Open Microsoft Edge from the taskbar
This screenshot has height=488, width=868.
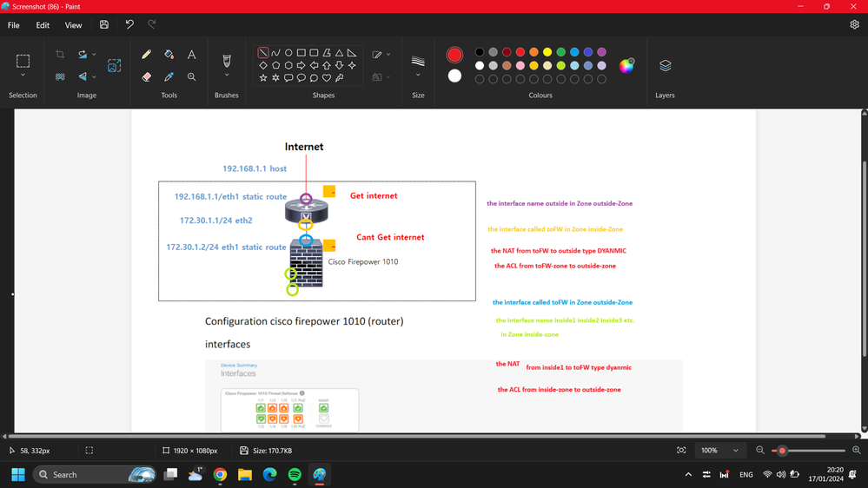click(269, 475)
